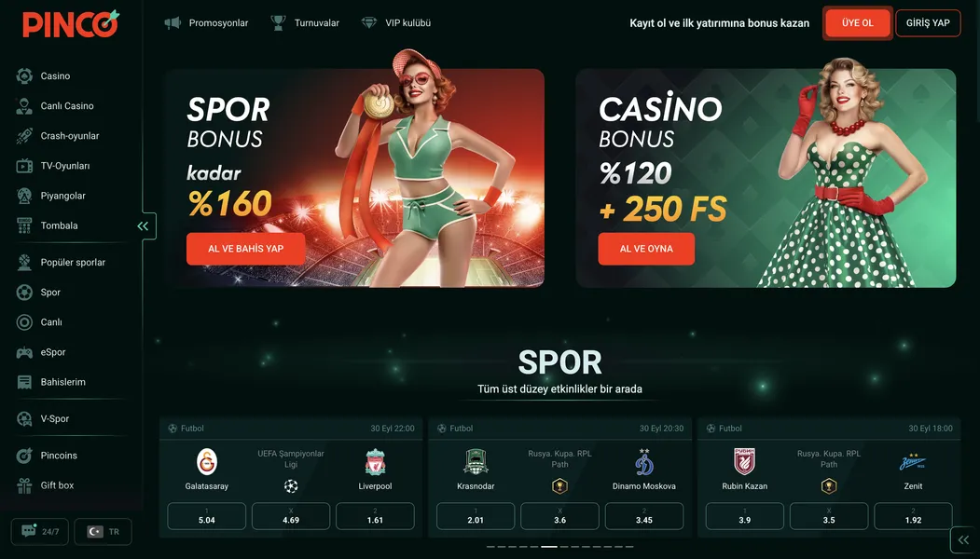The height and width of the screenshot is (559, 980).
Task: Click AL VE BAHİS YAP on sport bonus
Action: tap(245, 249)
